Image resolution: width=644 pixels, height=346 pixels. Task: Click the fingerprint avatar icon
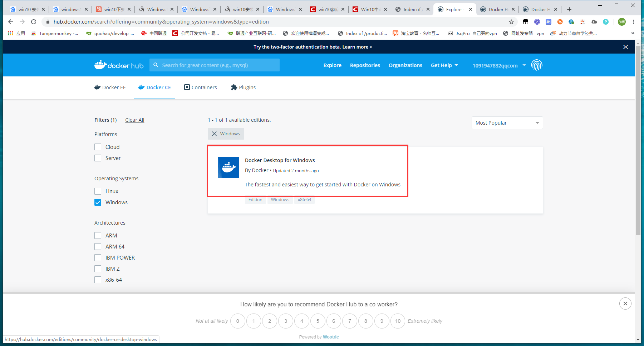536,65
